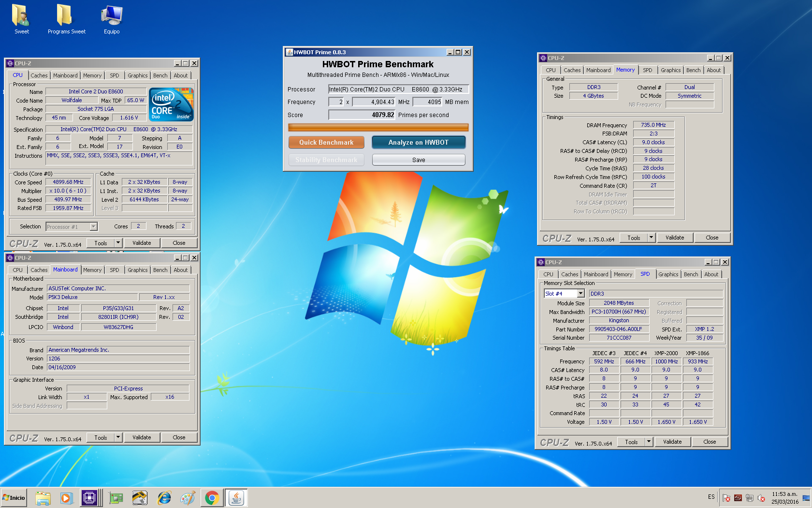The height and width of the screenshot is (508, 812).
Task: Click the Tools button in the SPD window
Action: pos(631,442)
